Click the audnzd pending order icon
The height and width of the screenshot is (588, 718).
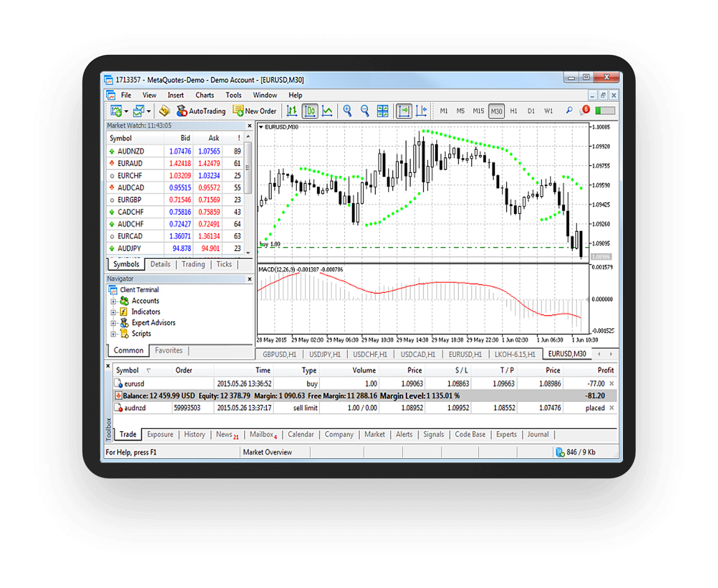click(x=118, y=408)
